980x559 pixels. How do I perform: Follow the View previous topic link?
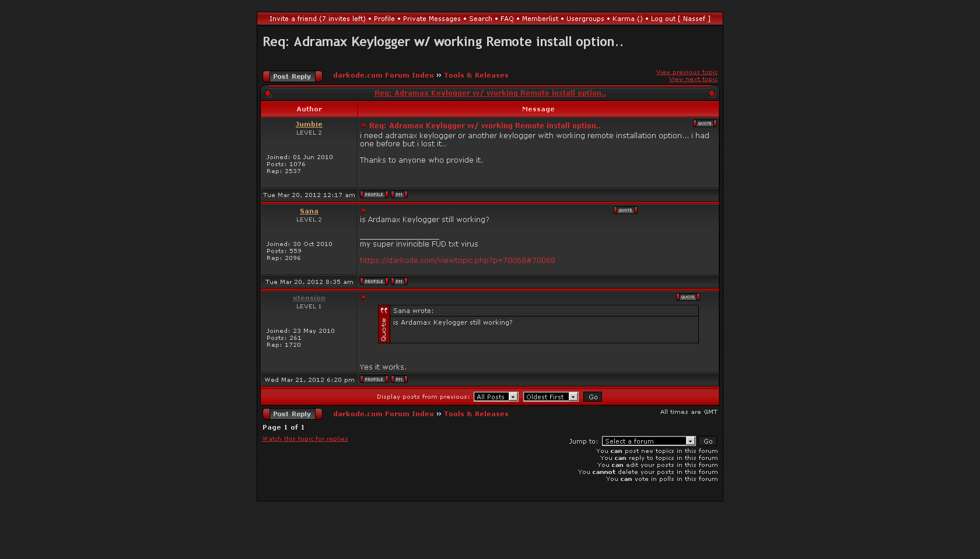[x=687, y=72]
